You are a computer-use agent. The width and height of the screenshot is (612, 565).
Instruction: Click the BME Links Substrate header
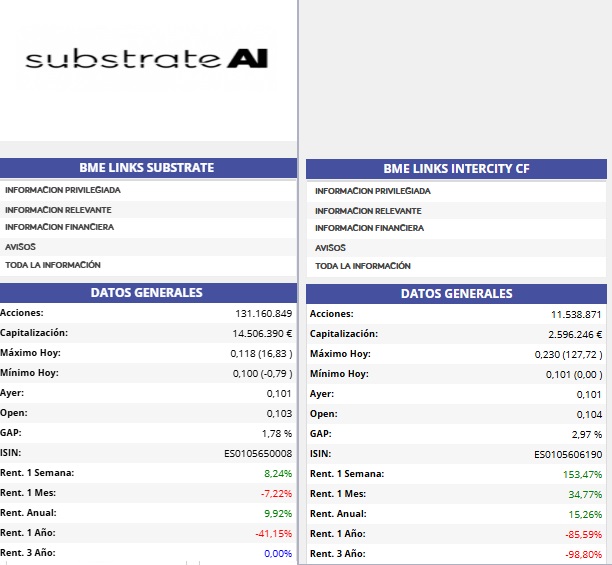(148, 168)
